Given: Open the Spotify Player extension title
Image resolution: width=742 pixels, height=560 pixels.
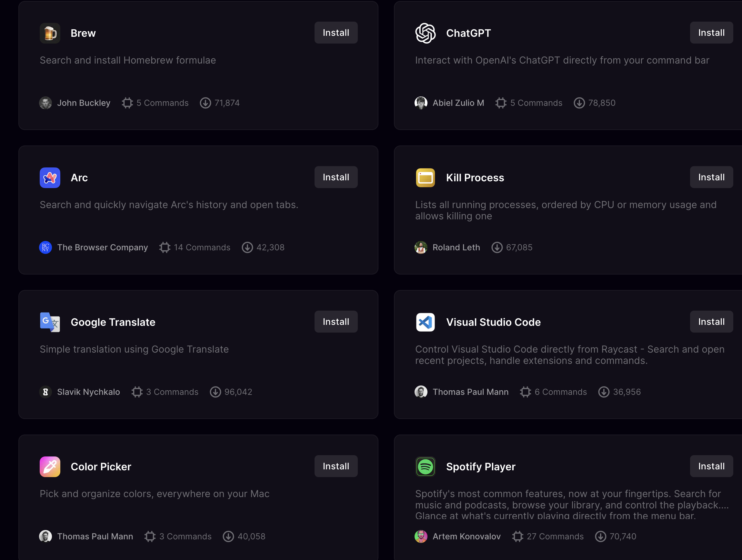Looking at the screenshot, I should [x=480, y=467].
